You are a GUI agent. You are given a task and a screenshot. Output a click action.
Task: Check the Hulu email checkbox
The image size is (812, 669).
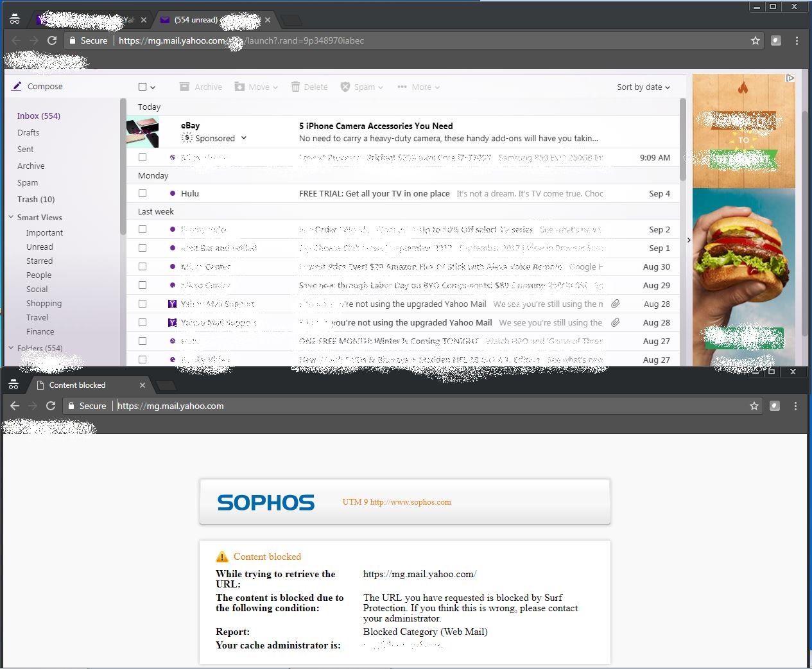[143, 193]
